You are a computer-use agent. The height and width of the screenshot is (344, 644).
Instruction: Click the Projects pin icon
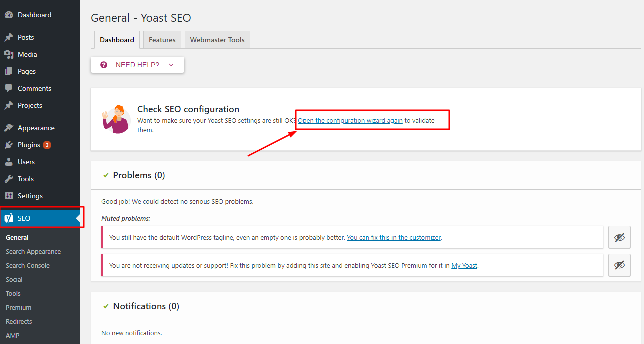[x=9, y=105]
